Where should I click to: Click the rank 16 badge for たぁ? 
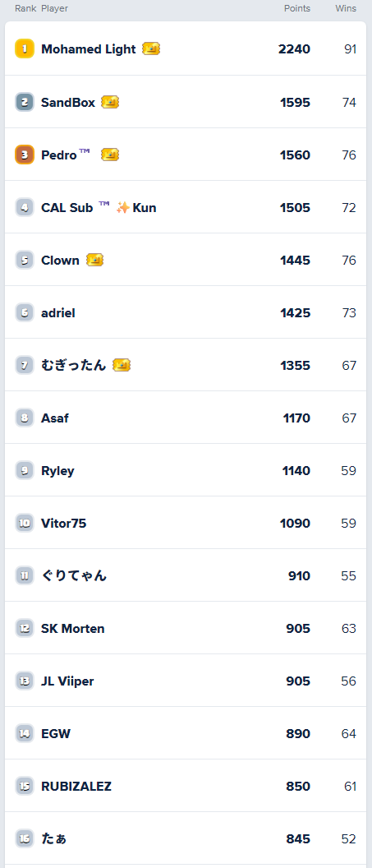pyautogui.click(x=25, y=838)
